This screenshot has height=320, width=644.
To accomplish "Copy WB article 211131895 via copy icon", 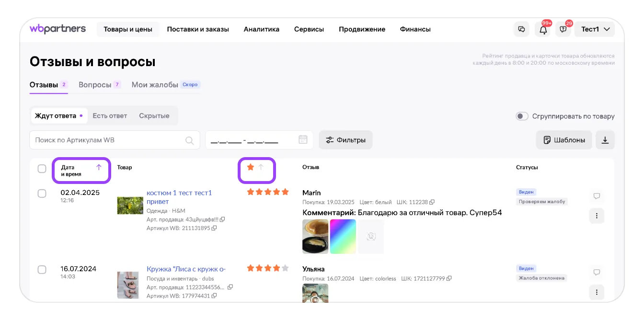I will pos(214,229).
